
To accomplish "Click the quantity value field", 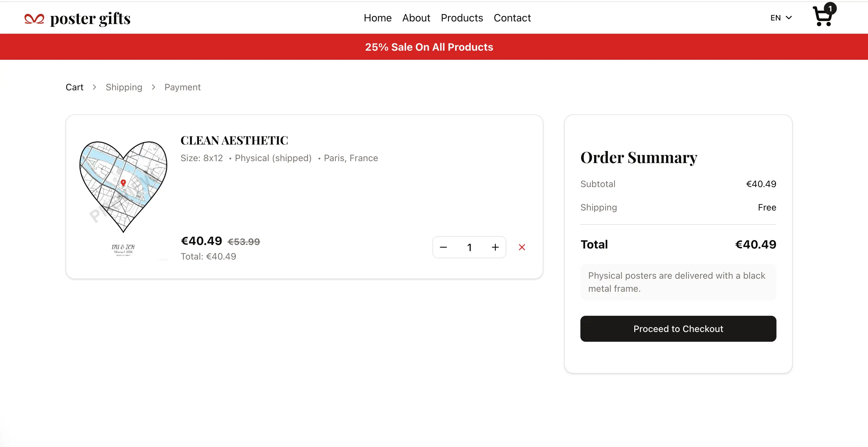I will click(469, 247).
